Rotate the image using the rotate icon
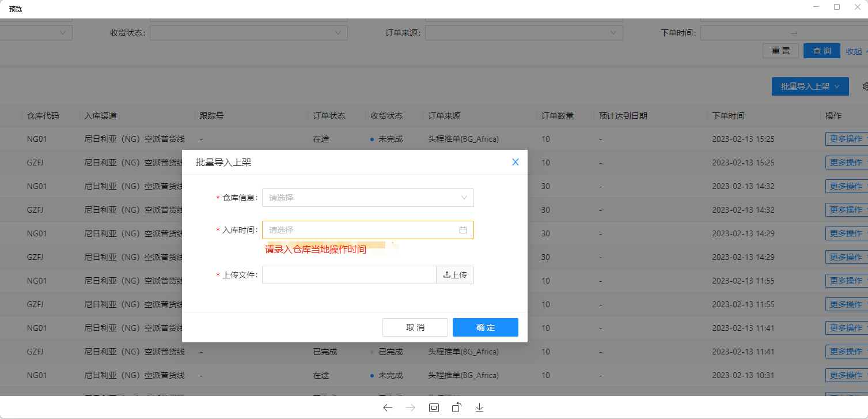The width and height of the screenshot is (868, 419). click(457, 408)
